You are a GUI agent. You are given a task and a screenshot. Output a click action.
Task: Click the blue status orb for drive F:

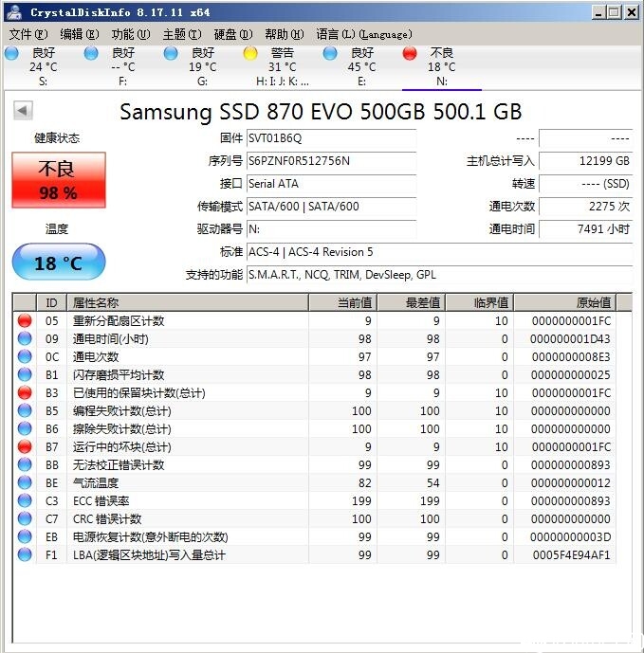pyautogui.click(x=91, y=53)
